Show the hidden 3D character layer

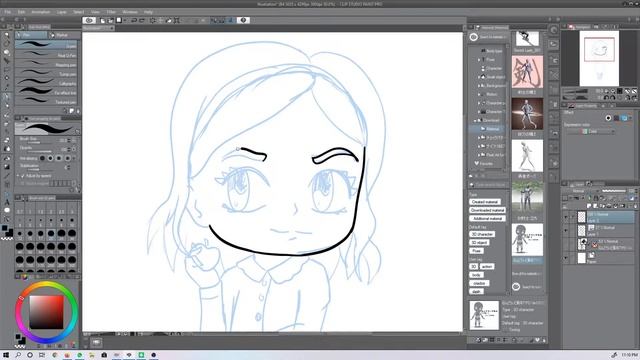tap(566, 244)
